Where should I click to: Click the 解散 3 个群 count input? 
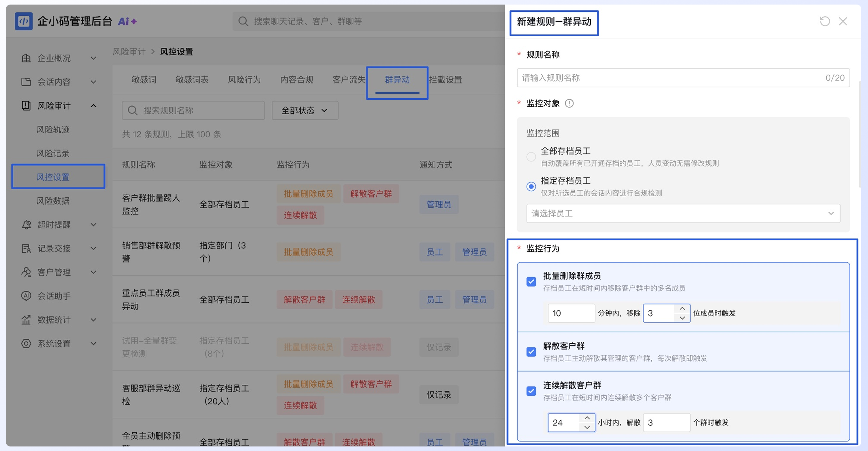(667, 423)
